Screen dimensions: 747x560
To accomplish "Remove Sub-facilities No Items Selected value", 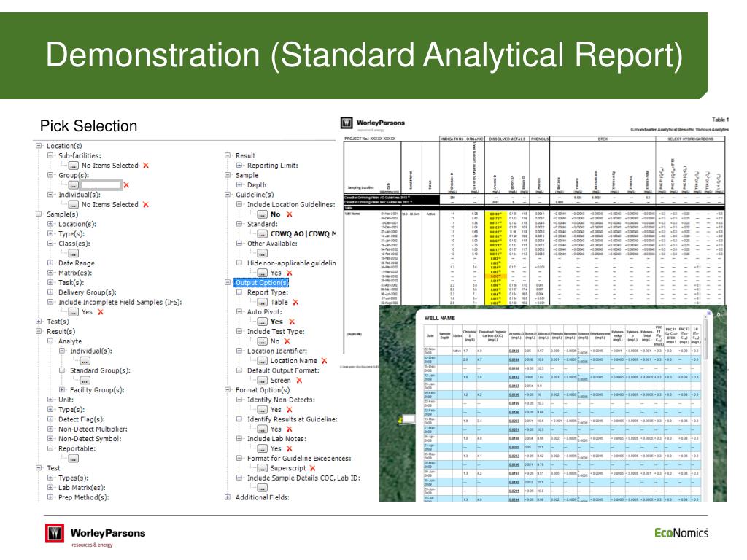I will pyautogui.click(x=146, y=166).
